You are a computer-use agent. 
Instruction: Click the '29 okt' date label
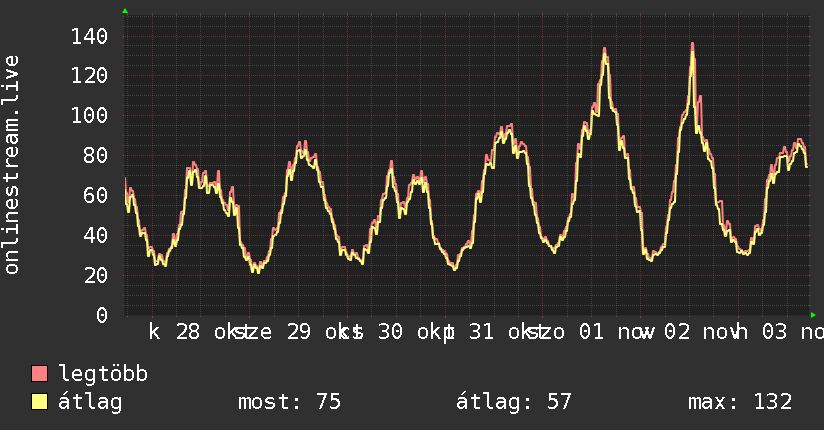tap(325, 332)
